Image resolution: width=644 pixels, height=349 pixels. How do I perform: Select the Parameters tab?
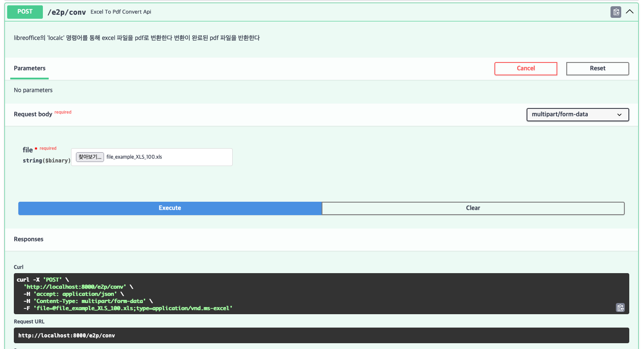[x=29, y=68]
